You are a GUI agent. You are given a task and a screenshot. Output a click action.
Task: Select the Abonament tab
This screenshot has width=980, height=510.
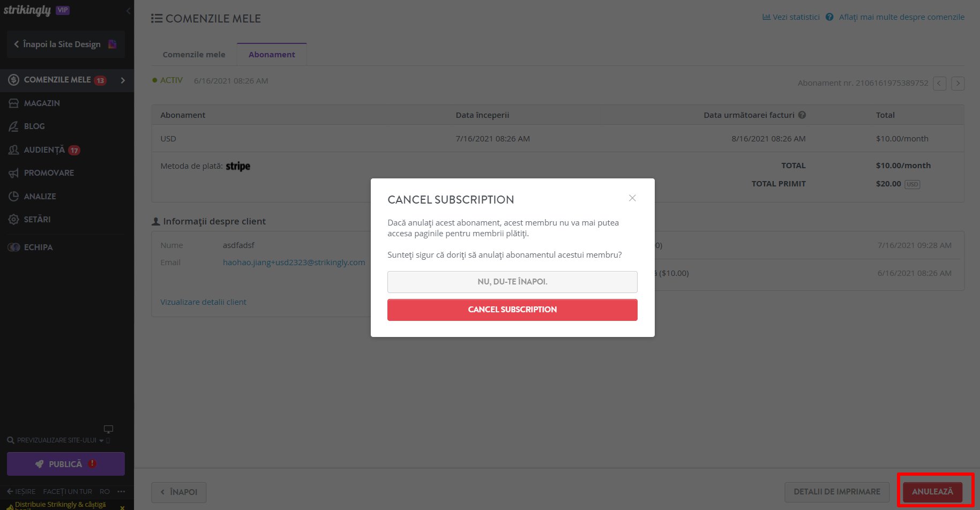[272, 55]
